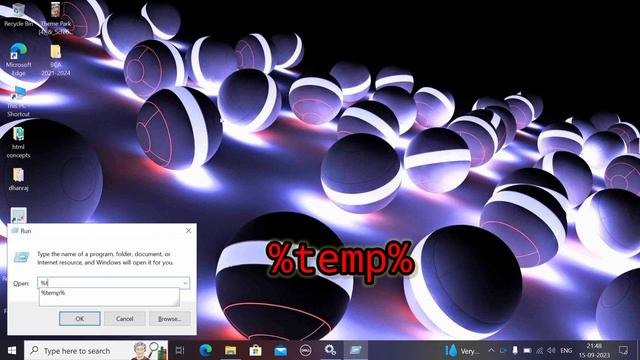Open the notification center icon
Image resolution: width=640 pixels, height=360 pixels.
click(623, 350)
